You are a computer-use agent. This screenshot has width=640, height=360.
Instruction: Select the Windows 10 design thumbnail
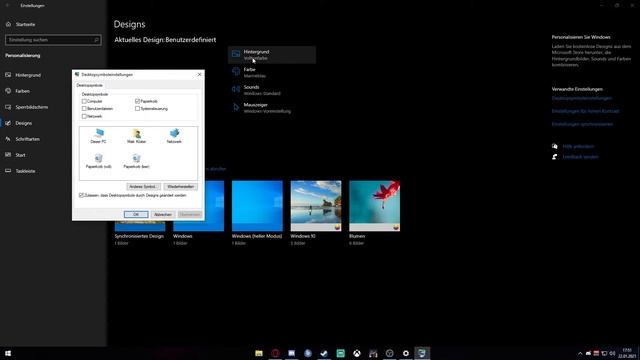click(x=316, y=206)
